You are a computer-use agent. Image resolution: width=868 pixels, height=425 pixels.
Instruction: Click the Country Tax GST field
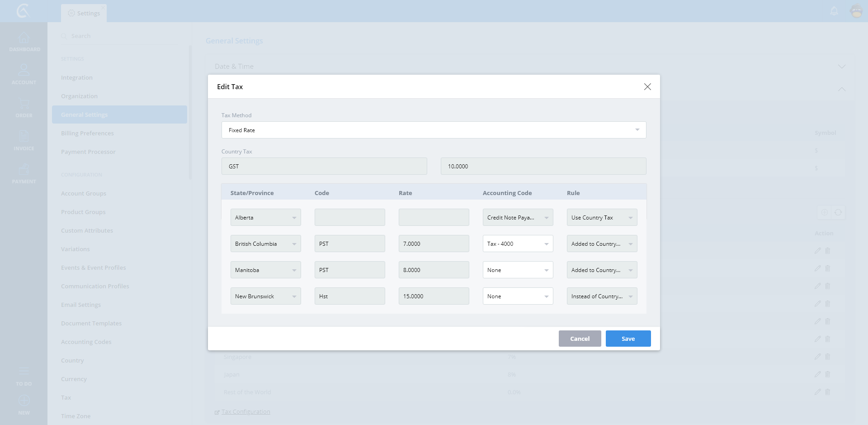[x=324, y=166]
